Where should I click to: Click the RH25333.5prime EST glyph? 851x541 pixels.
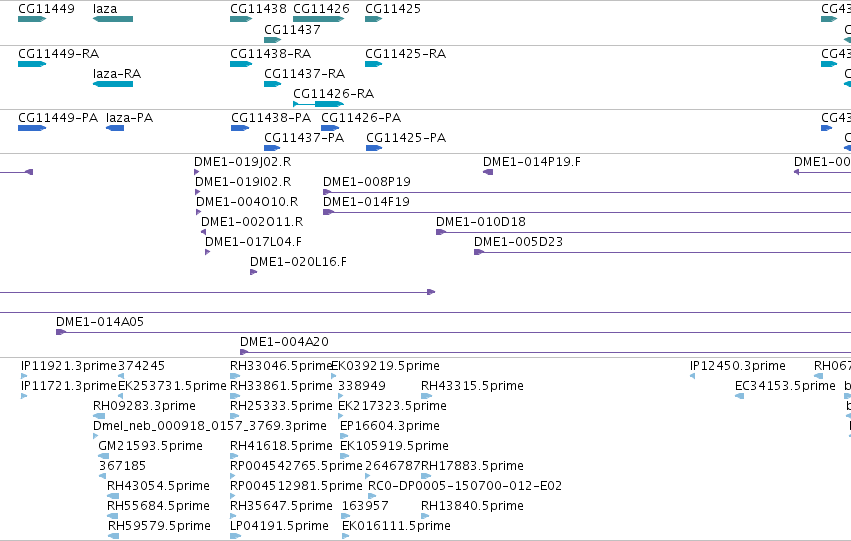[234, 416]
